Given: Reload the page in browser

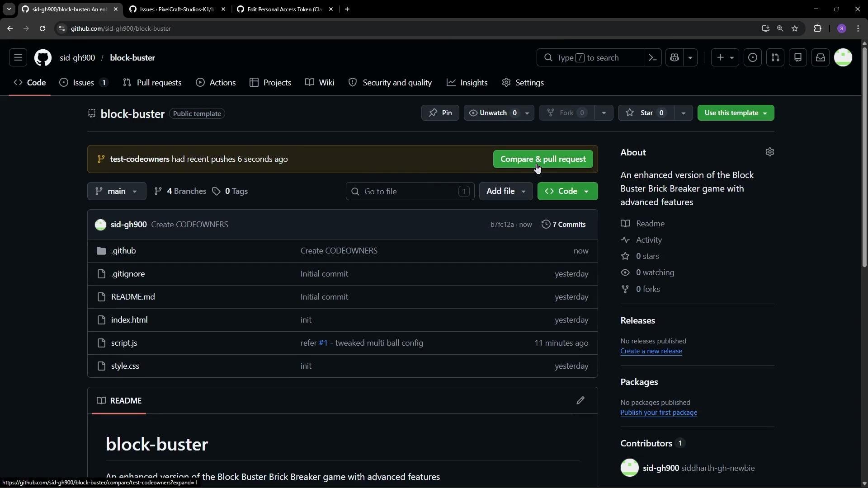Looking at the screenshot, I should coord(42,28).
